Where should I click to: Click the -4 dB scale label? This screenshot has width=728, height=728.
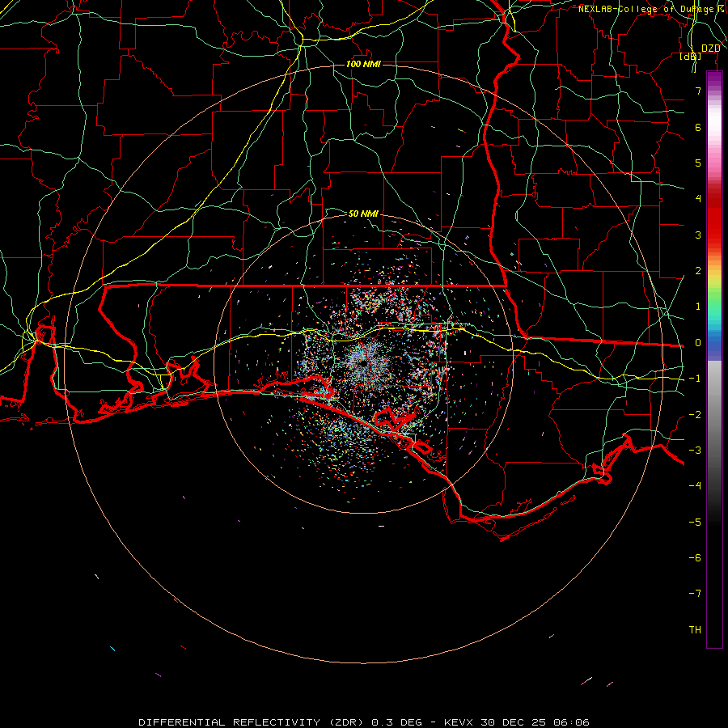pos(695,485)
